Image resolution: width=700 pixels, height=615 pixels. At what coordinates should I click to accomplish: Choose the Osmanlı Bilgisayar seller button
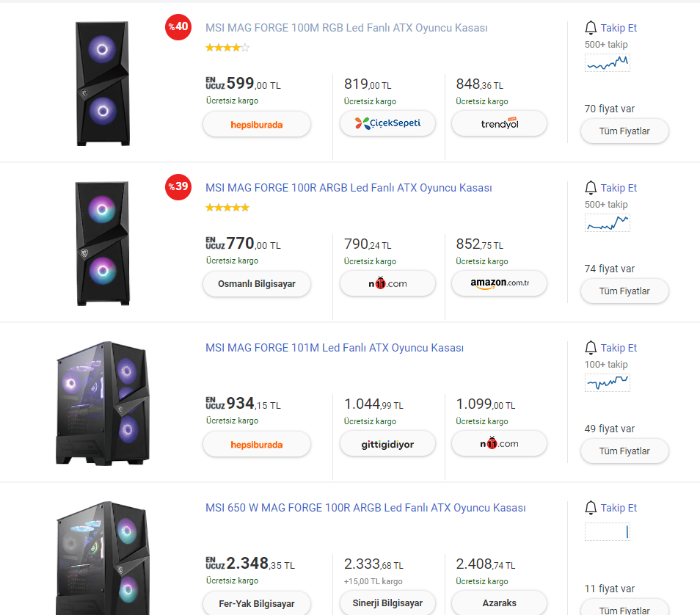pos(257,283)
